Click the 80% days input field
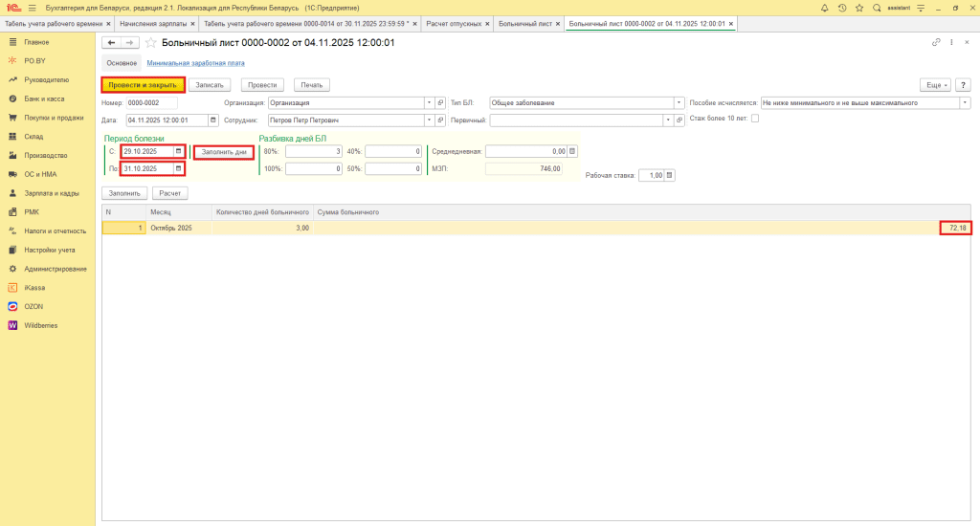980x526 pixels. click(x=313, y=151)
